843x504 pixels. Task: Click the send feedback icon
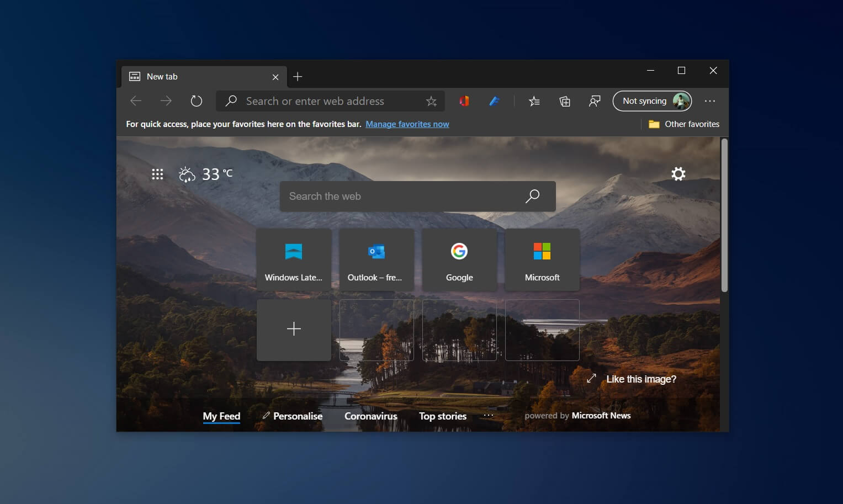[x=595, y=101]
